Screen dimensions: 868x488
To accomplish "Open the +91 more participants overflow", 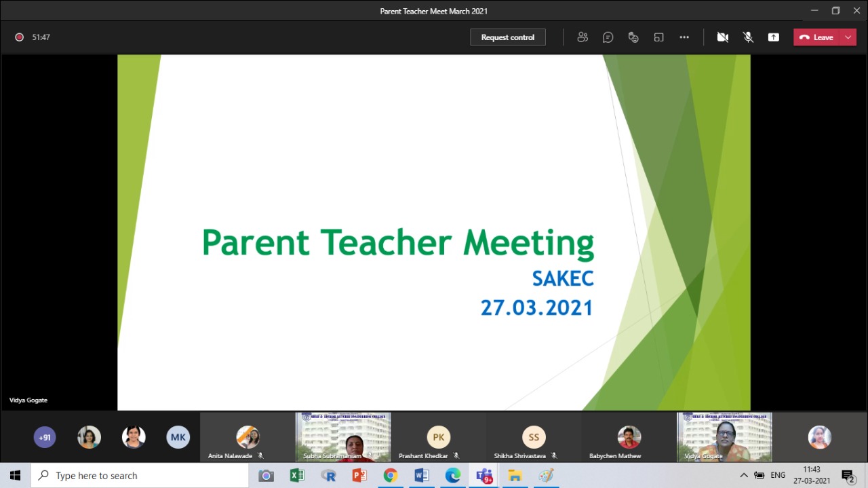I will coord(45,437).
